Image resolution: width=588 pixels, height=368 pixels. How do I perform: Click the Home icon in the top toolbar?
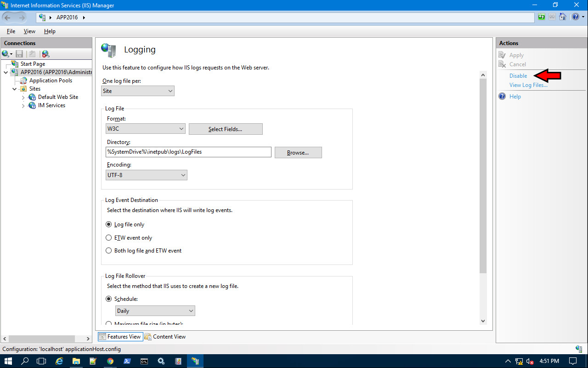[x=563, y=17]
